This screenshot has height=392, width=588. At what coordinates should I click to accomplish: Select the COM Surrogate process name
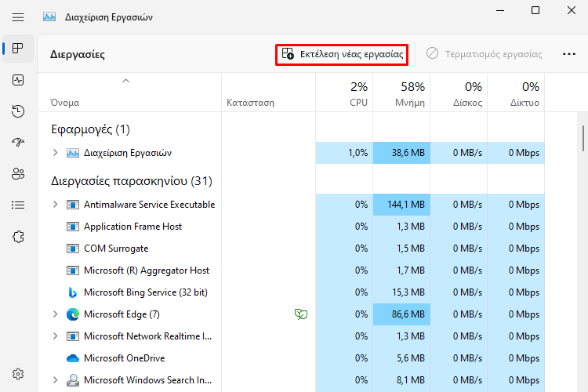[116, 249]
